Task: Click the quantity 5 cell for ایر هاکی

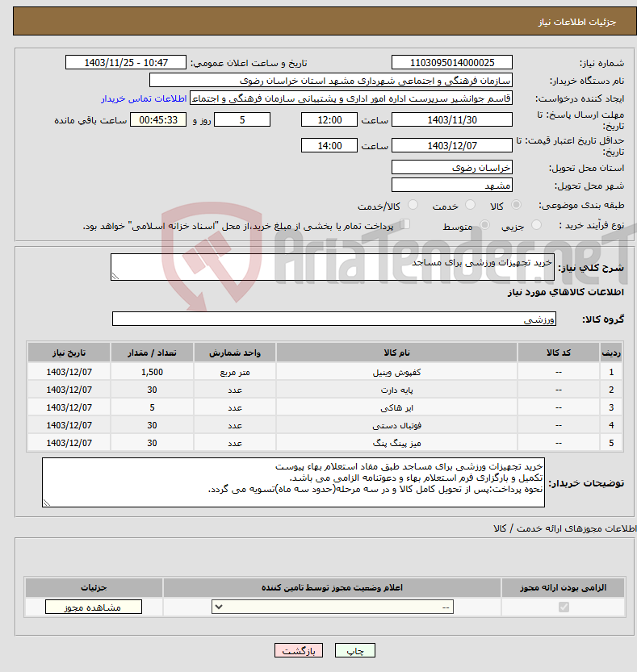Action: [152, 407]
